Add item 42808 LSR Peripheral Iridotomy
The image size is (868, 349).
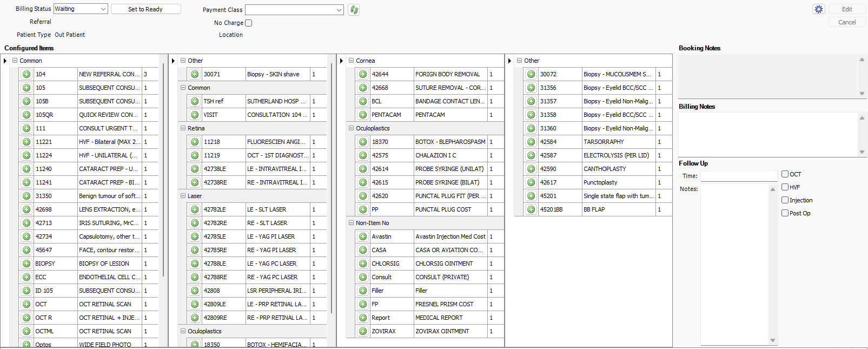[x=195, y=291]
